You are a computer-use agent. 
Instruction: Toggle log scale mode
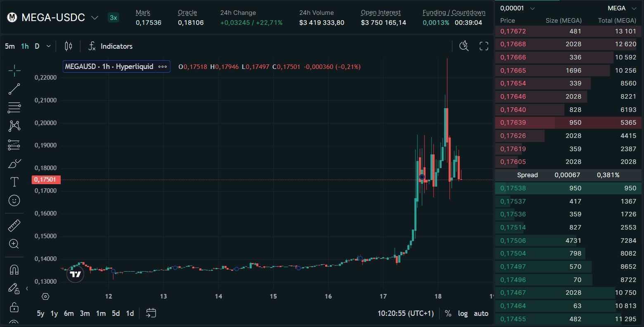pos(463,313)
